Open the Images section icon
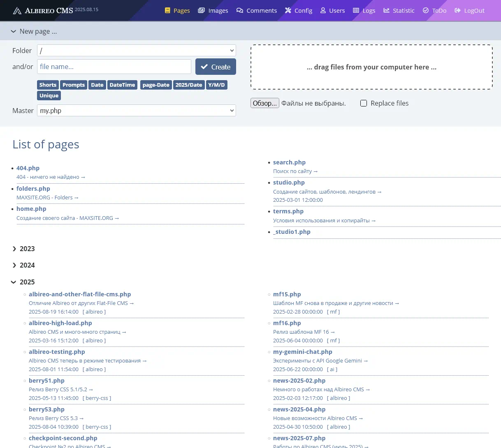501x448 pixels. [201, 11]
